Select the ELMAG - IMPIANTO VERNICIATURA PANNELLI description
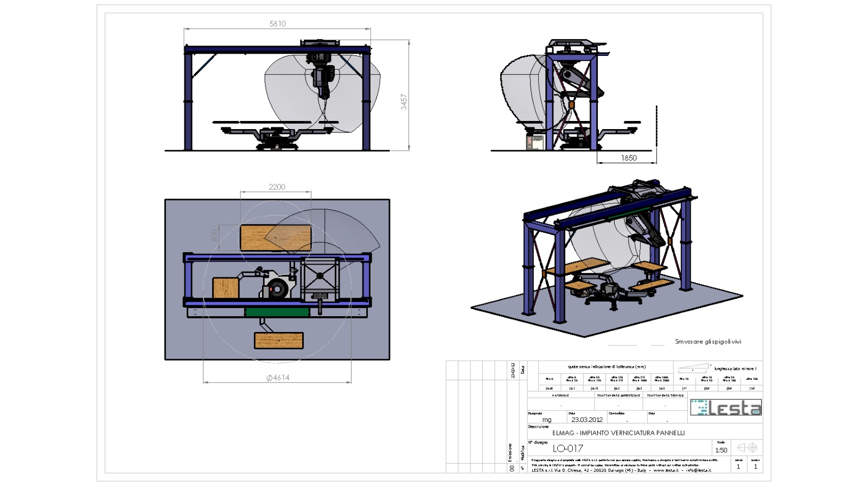The image size is (868, 486). 618,433
